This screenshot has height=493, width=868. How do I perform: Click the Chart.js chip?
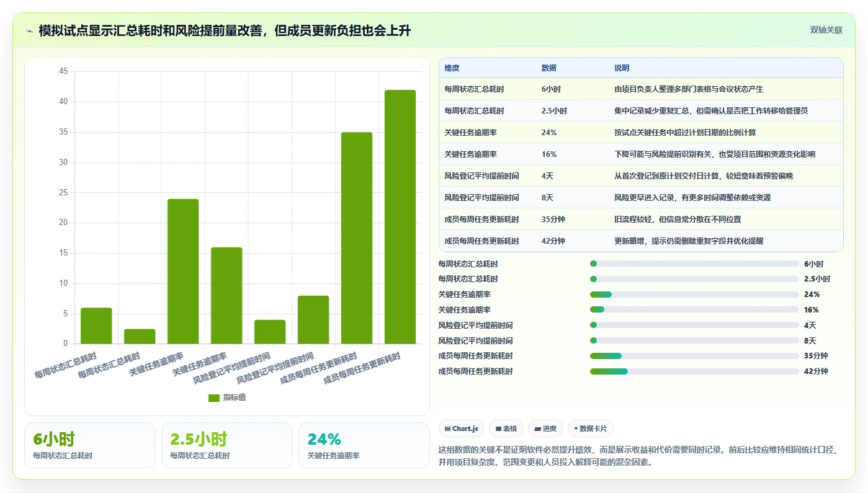click(x=461, y=429)
